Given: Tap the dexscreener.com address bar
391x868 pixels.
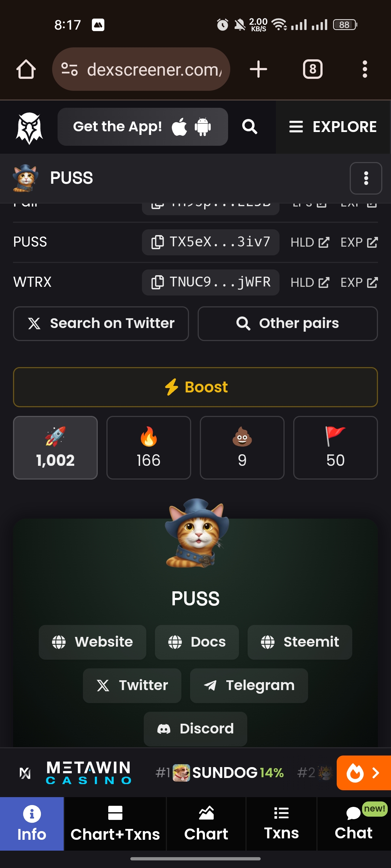Looking at the screenshot, I should click(141, 69).
